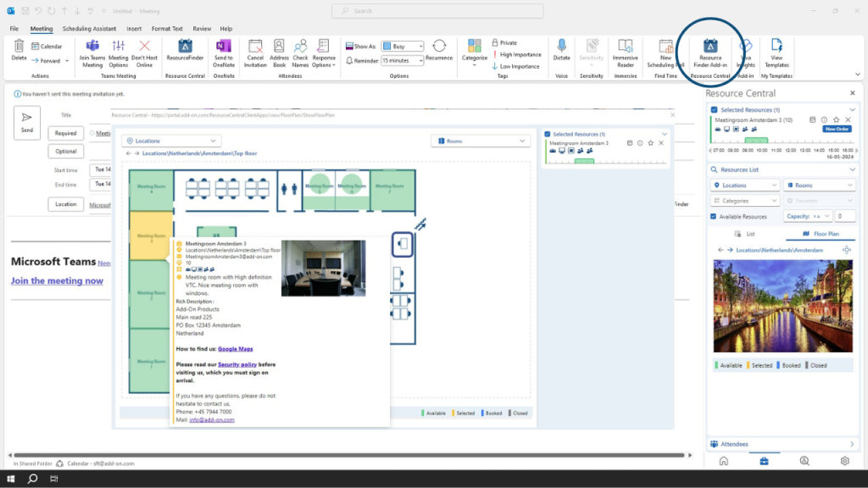
Task: Click Join Teams Meeting icon
Action: coord(92,51)
